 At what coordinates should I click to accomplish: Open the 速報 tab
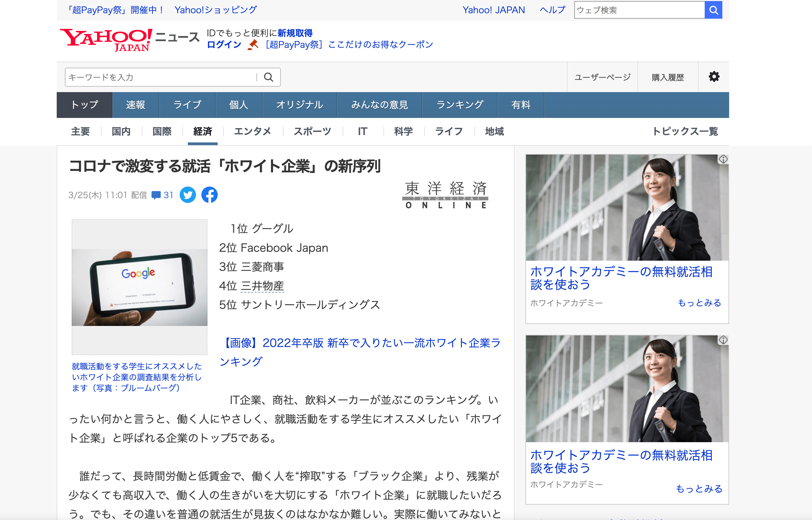point(136,105)
